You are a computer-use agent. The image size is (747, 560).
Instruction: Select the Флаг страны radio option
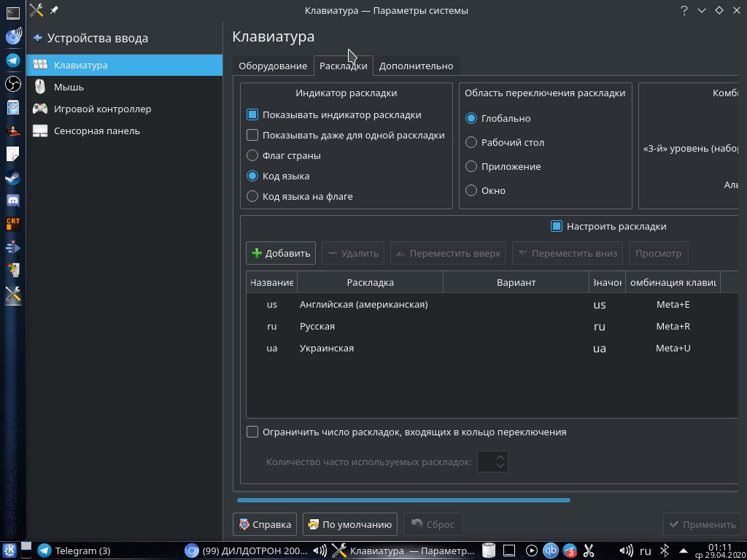[252, 155]
